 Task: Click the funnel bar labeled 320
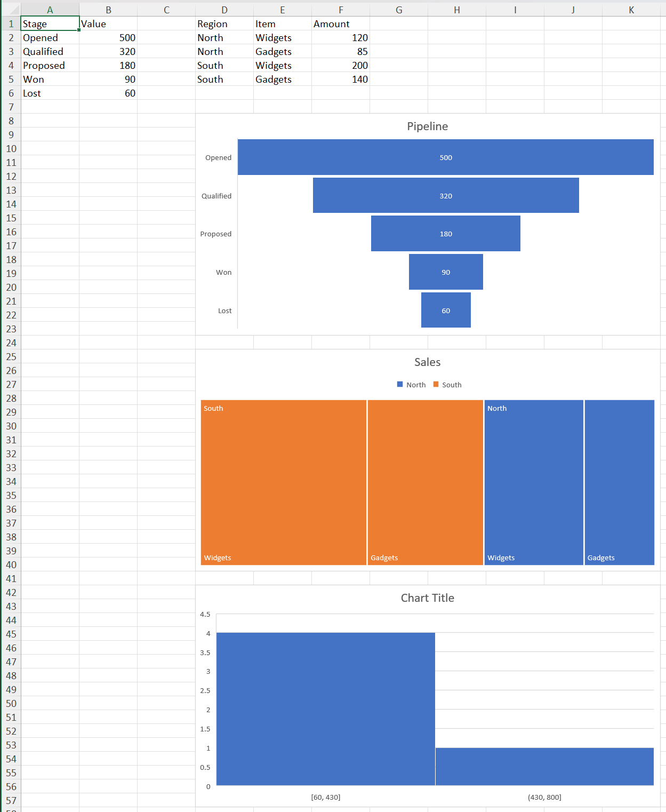point(446,195)
